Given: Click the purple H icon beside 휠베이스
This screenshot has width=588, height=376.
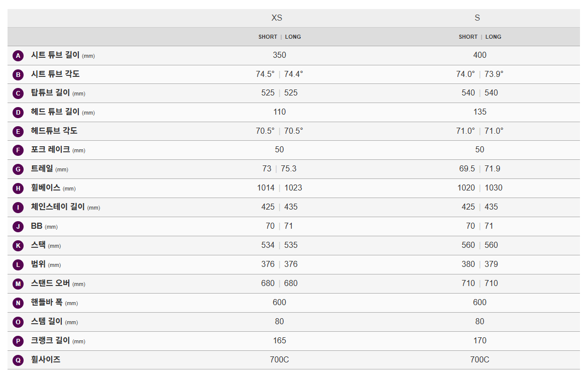Looking at the screenshot, I should pyautogui.click(x=18, y=189).
